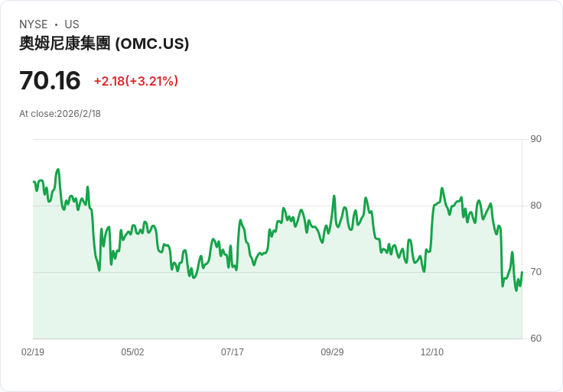563x392 pixels.
Task: Click the NYSE exchange label
Action: click(x=33, y=24)
